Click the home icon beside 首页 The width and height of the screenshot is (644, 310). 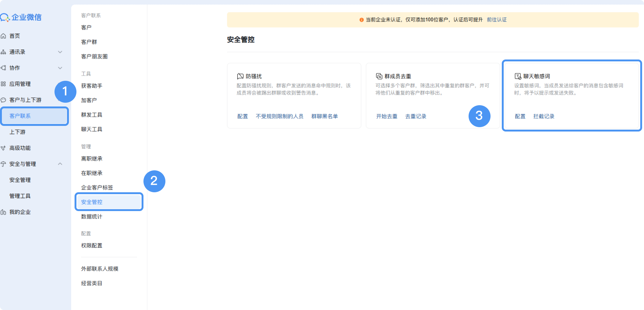coord(3,36)
